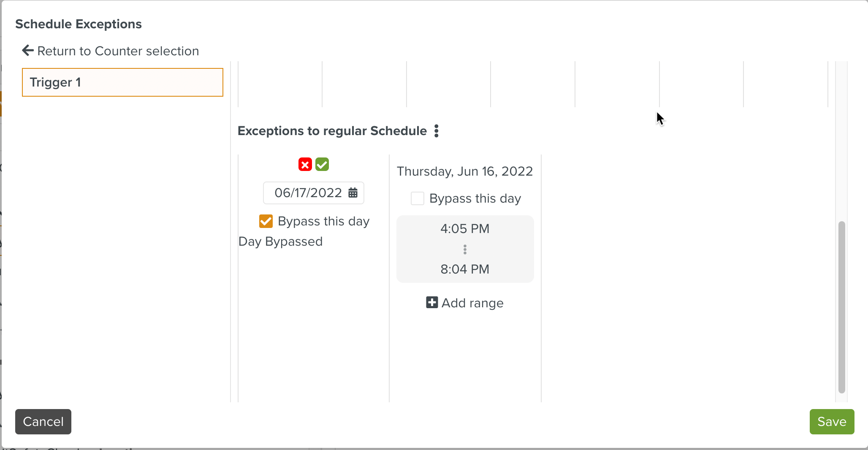
Task: Click the calendar icon inside the date field
Action: click(353, 193)
